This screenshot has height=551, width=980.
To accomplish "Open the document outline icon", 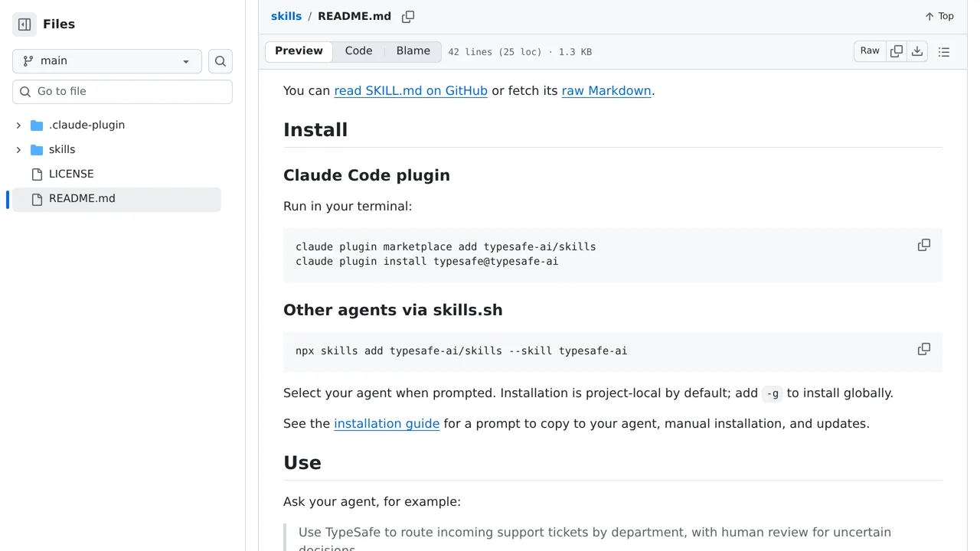I will (944, 52).
